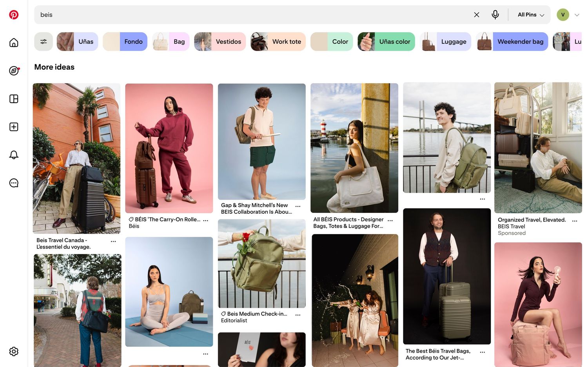Open the Beis Travel Canada pin title
This screenshot has height=367, width=588.
pyautogui.click(x=64, y=243)
